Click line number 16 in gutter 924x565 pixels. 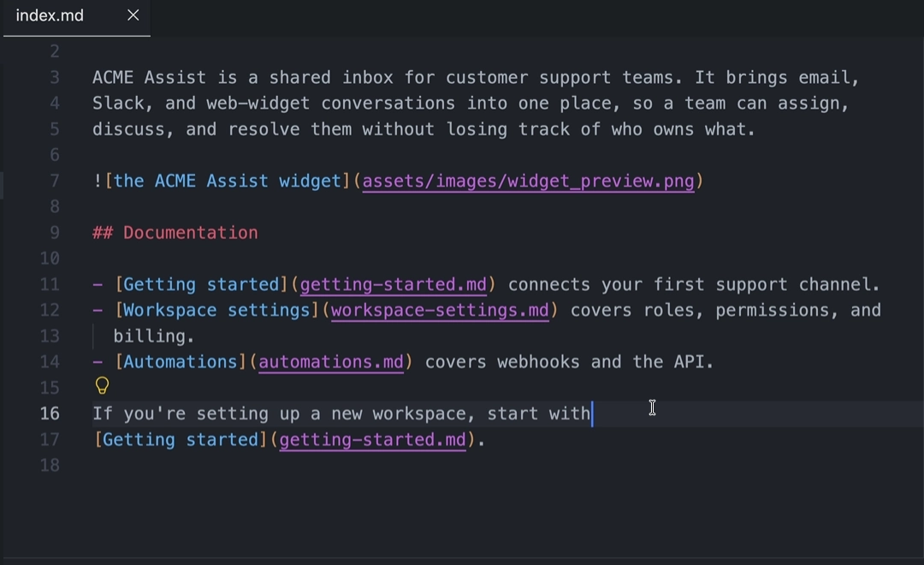[x=50, y=413]
